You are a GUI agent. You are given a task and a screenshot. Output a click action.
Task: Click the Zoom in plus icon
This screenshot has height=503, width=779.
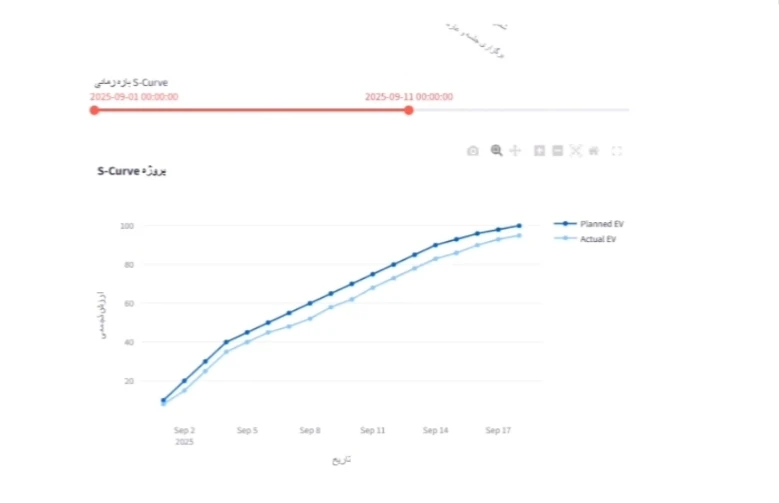pos(539,151)
